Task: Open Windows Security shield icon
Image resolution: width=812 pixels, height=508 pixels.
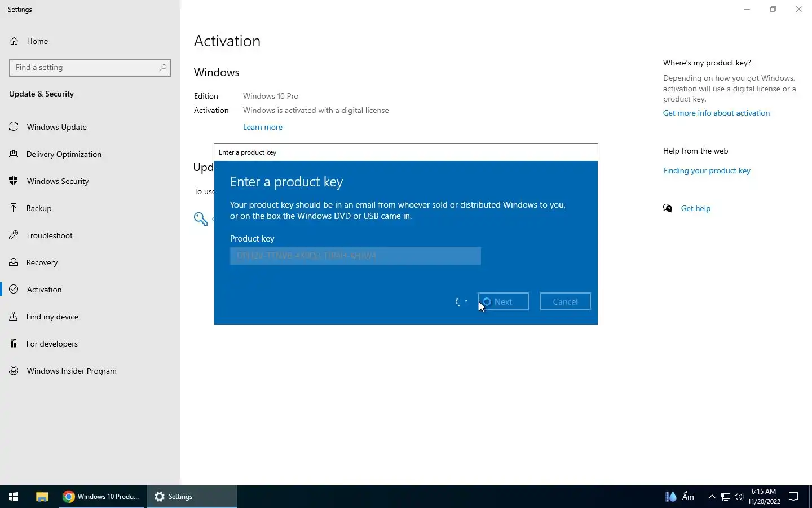Action: [14, 181]
